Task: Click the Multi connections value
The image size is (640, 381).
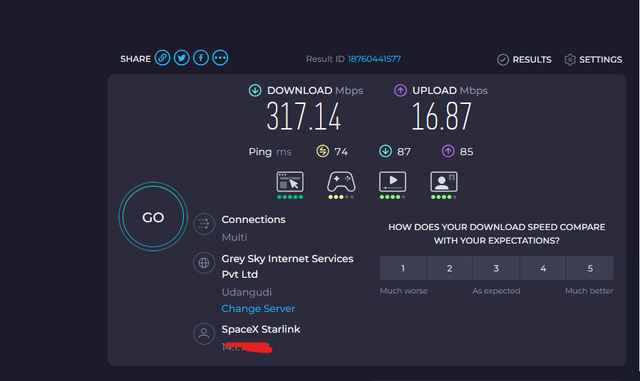Action: [x=234, y=237]
